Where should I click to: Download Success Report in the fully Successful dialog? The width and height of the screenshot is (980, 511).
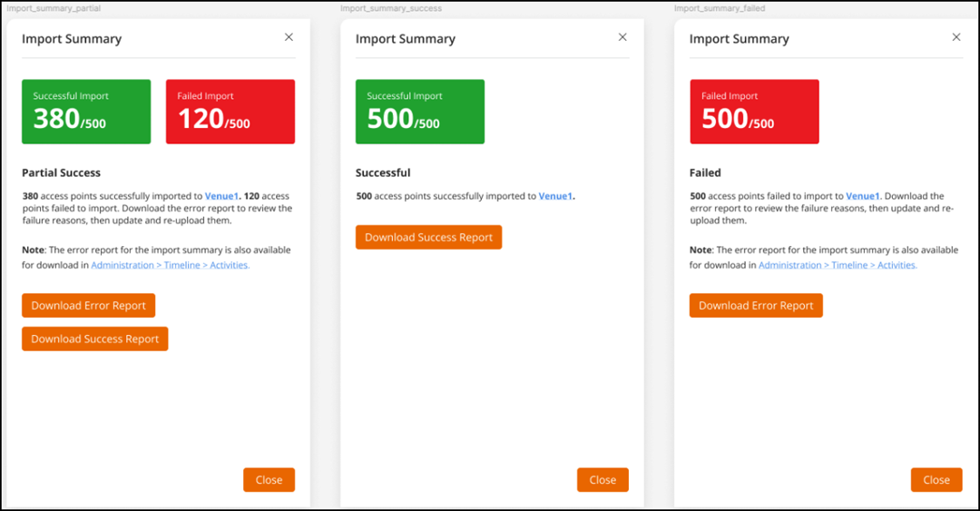428,238
